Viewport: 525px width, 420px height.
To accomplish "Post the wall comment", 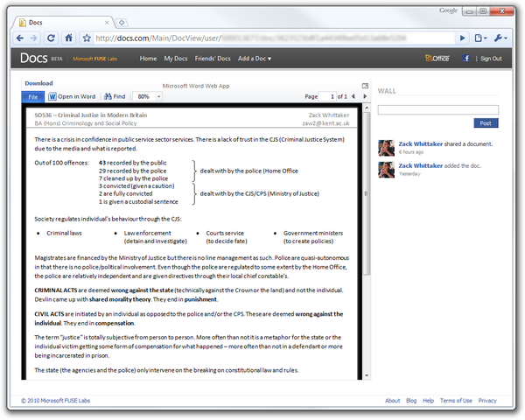I will tap(486, 122).
